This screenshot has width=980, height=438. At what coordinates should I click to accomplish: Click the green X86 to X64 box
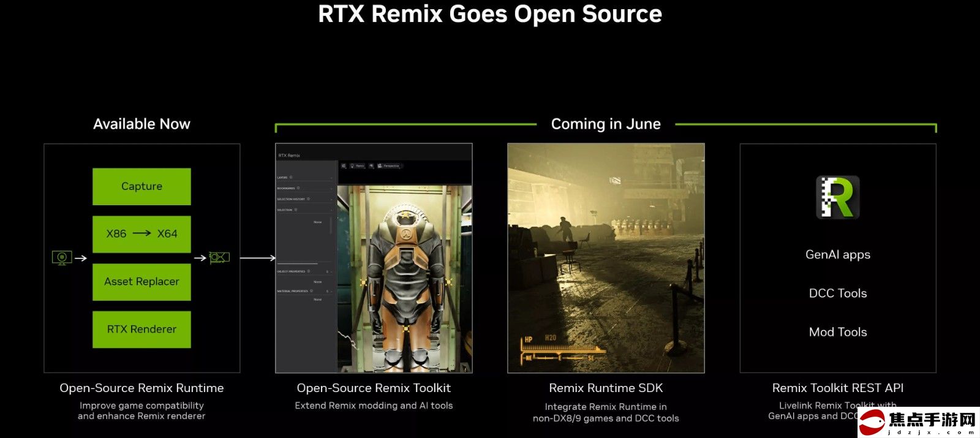click(x=141, y=234)
